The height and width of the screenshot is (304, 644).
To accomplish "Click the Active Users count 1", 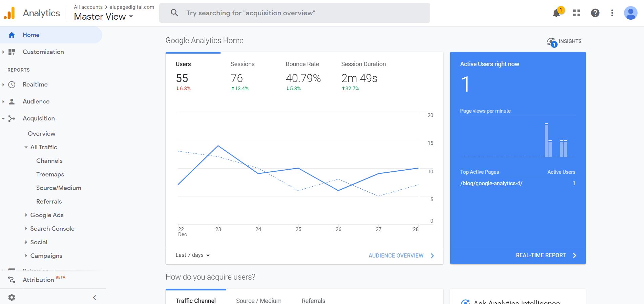I will [465, 84].
